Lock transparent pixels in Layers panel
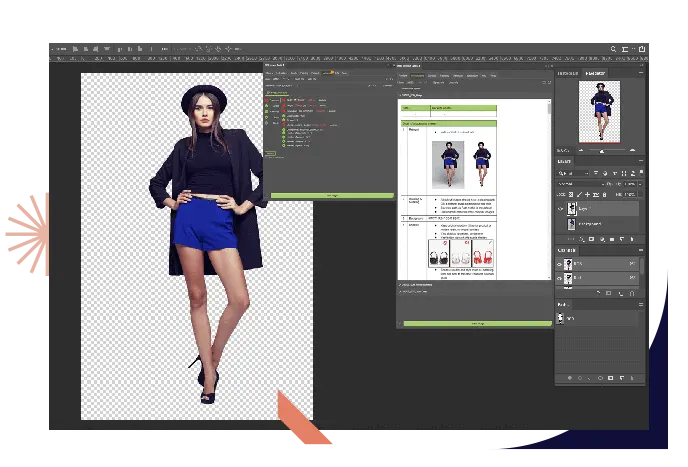 click(571, 194)
